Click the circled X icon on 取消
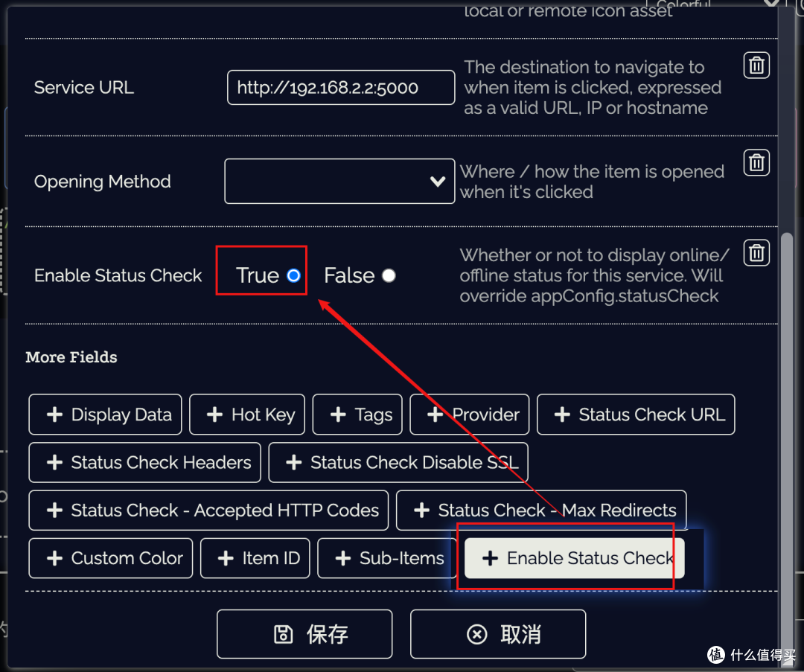804x672 pixels. coord(476,634)
